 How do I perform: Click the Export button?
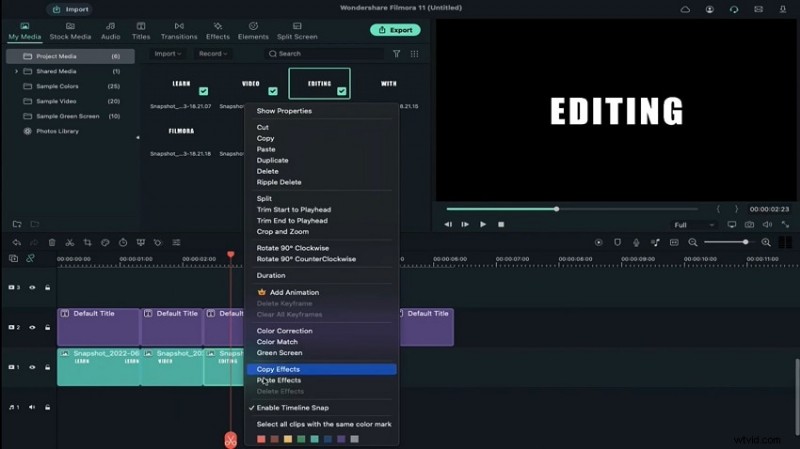(395, 30)
